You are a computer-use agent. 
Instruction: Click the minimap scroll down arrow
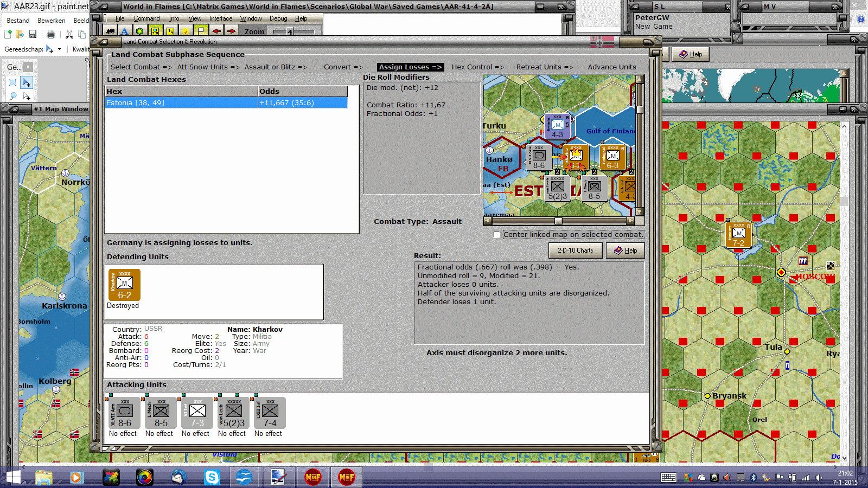(x=640, y=212)
